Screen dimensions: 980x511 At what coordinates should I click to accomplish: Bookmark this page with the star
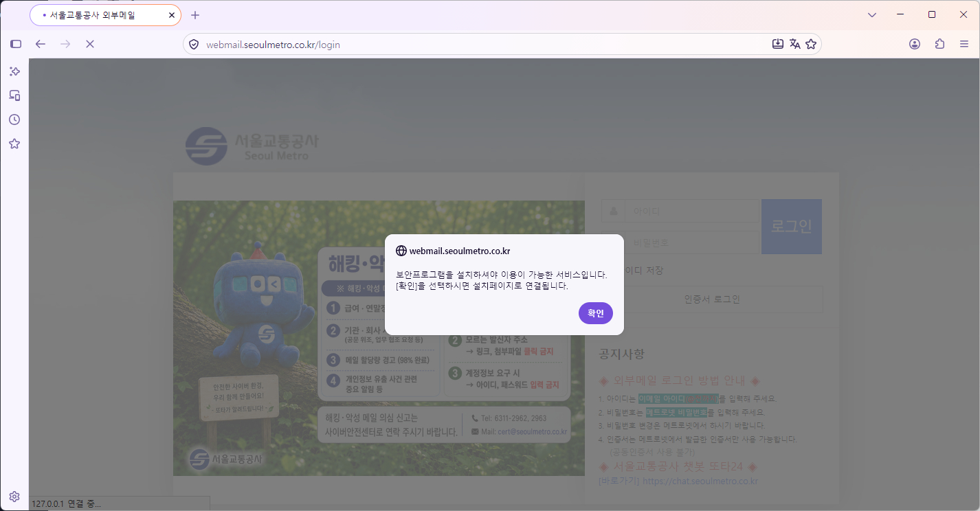click(811, 44)
